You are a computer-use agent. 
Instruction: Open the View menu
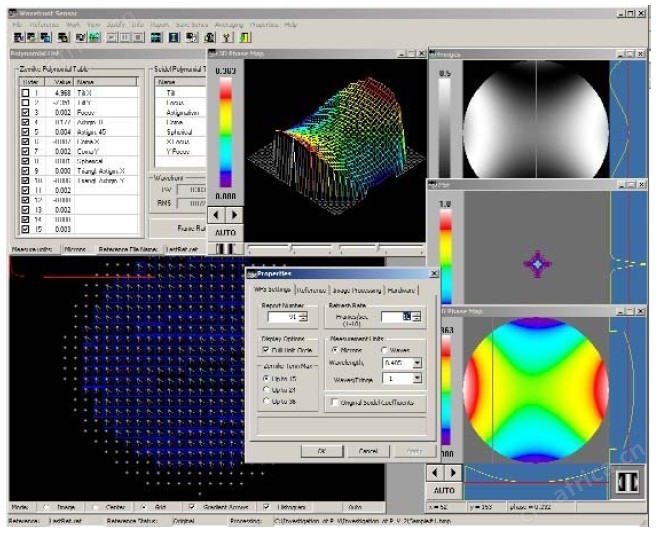coord(94,25)
